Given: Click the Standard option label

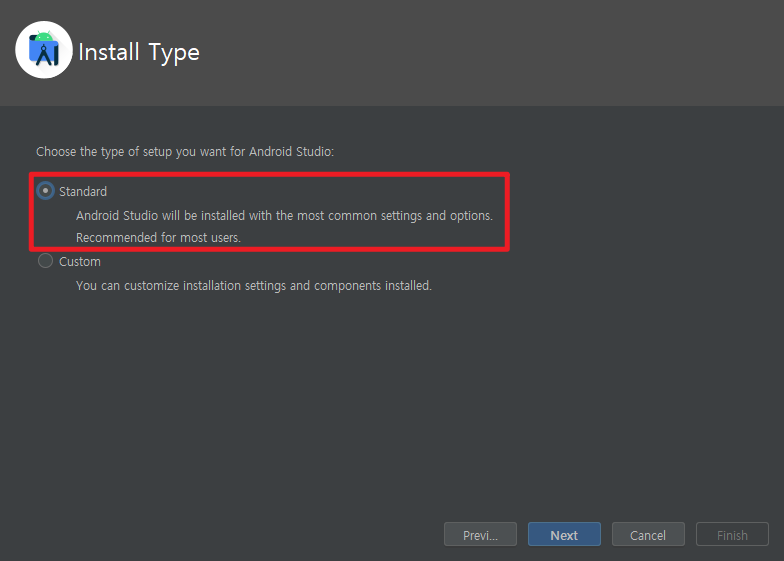Looking at the screenshot, I should pyautogui.click(x=83, y=192).
